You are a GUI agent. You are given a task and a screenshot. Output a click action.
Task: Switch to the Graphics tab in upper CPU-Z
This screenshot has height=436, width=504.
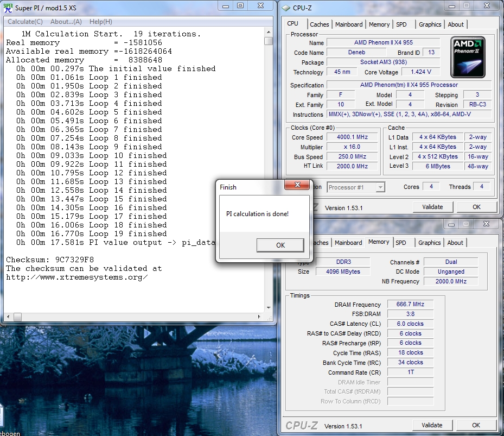coord(430,24)
